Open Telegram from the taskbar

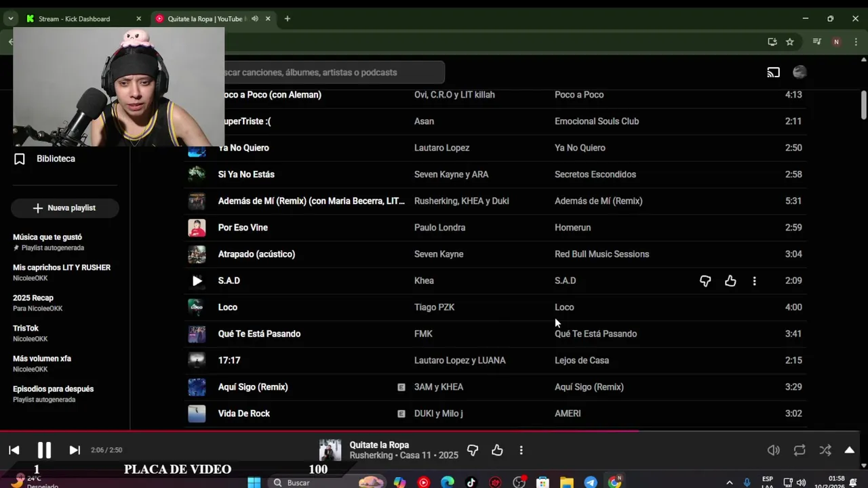tap(591, 483)
